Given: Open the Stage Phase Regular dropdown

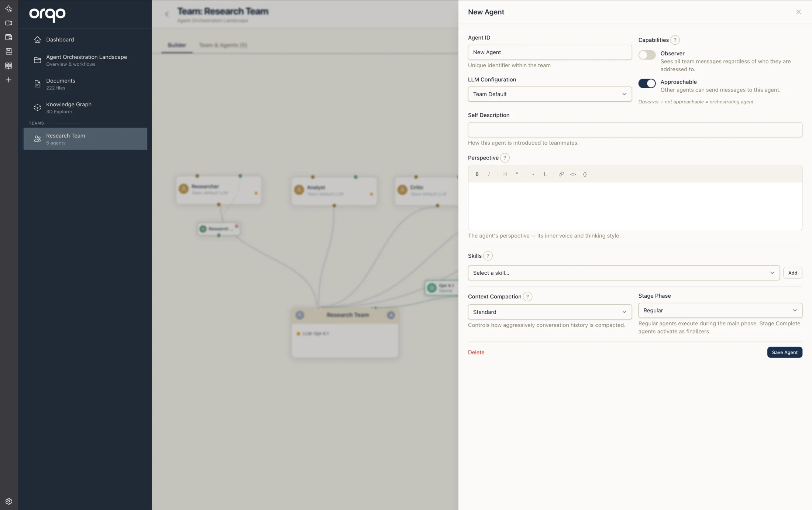Looking at the screenshot, I should [x=720, y=311].
